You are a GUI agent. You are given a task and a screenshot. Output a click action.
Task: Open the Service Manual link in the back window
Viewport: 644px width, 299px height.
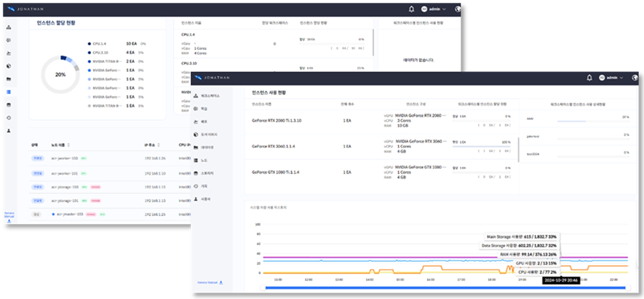pos(9,217)
